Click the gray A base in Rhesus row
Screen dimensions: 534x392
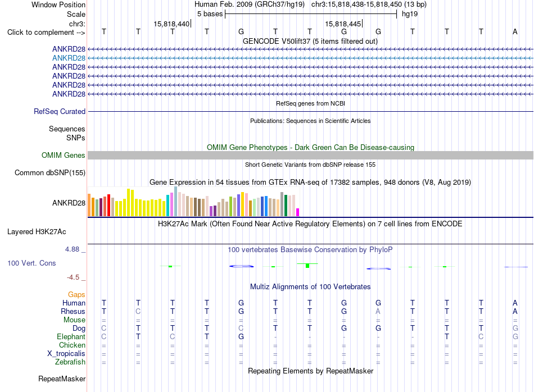click(378, 311)
